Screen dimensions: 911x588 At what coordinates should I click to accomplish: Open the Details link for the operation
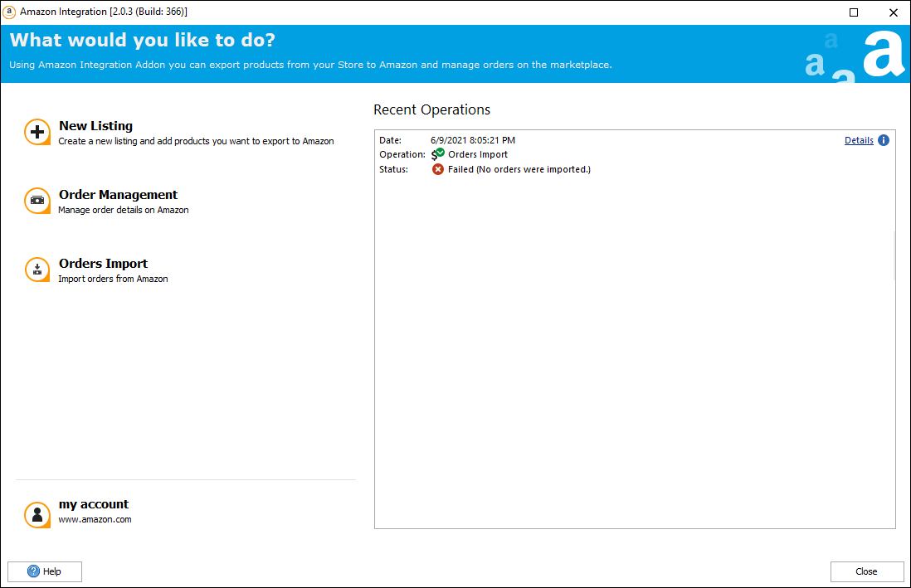pyautogui.click(x=859, y=140)
